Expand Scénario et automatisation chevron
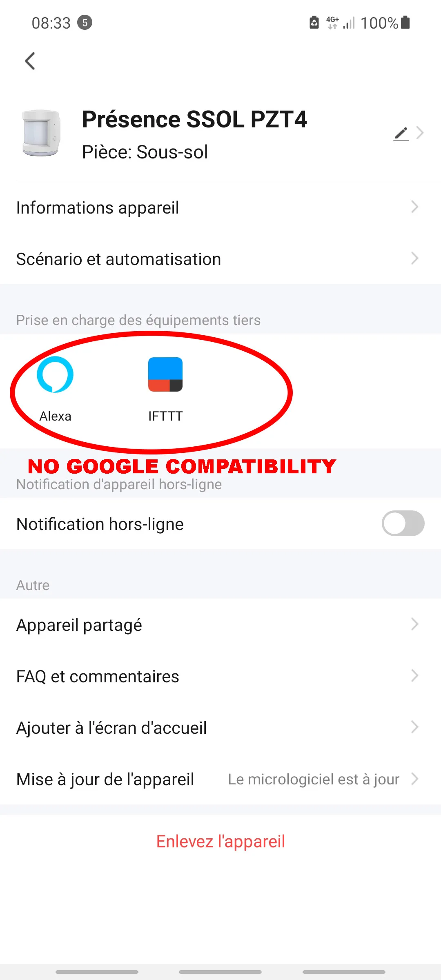Viewport: 441px width, 980px height. click(415, 258)
